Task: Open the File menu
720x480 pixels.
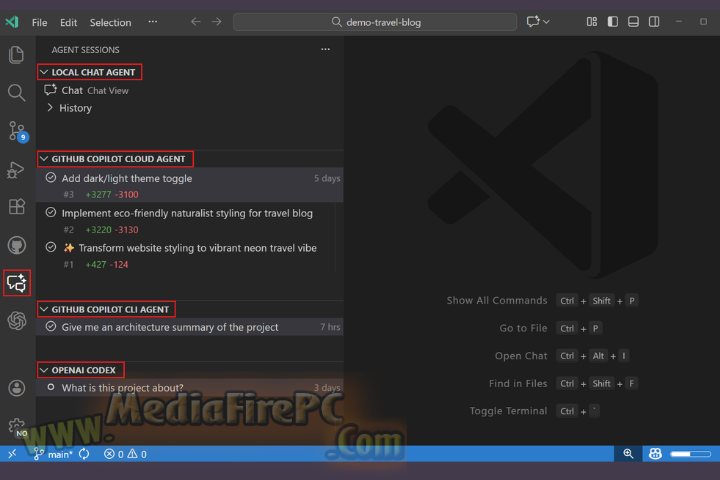Action: [39, 23]
